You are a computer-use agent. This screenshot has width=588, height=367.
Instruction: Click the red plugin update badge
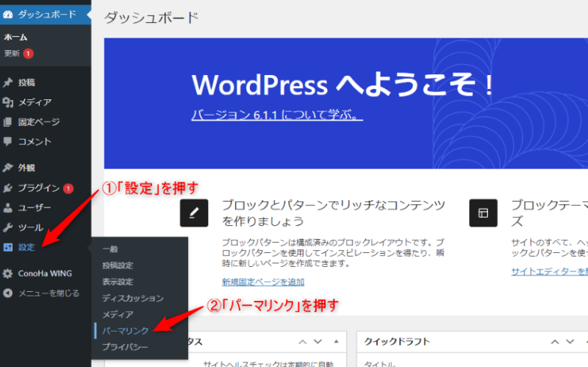pos(68,188)
